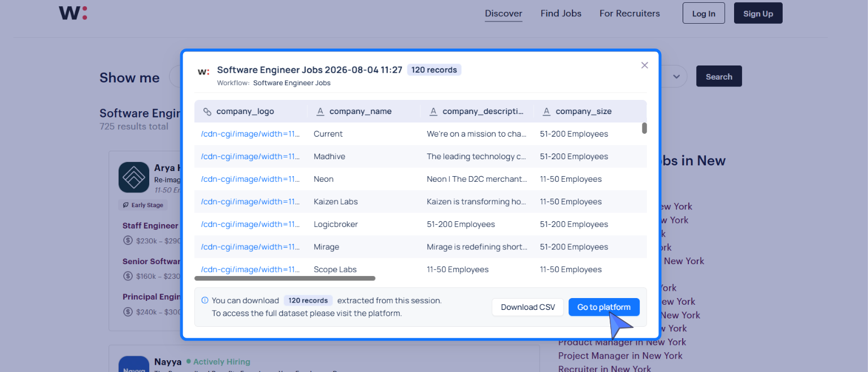Image resolution: width=868 pixels, height=372 pixels.
Task: Click the Go to platform button
Action: [604, 307]
